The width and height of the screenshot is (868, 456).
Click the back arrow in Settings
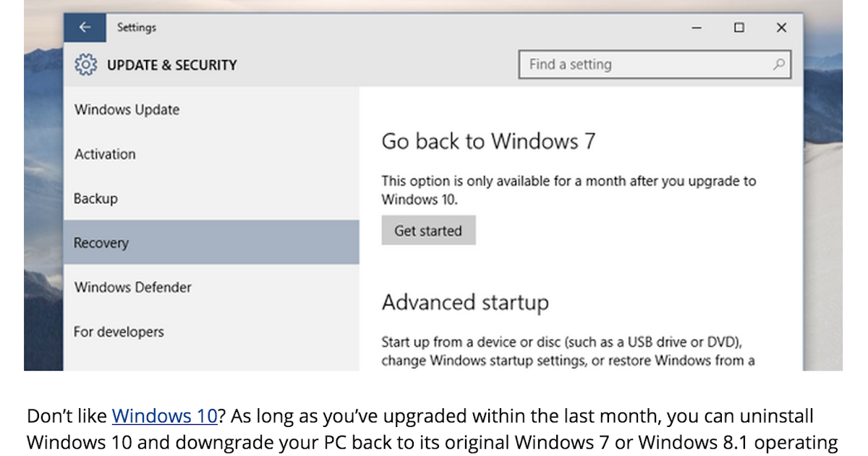(x=85, y=28)
